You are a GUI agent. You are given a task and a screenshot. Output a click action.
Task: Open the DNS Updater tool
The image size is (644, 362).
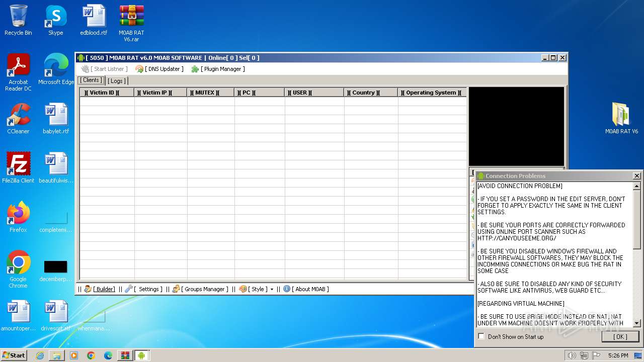(159, 69)
